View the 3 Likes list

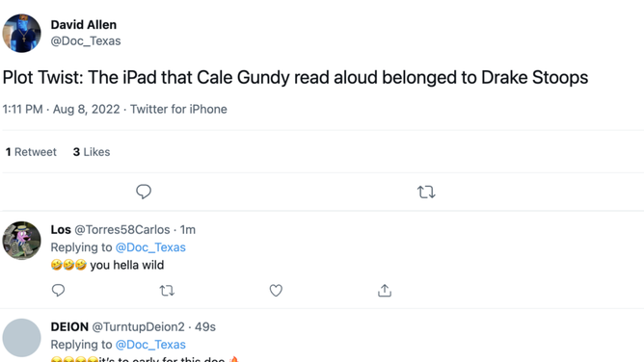tap(92, 152)
